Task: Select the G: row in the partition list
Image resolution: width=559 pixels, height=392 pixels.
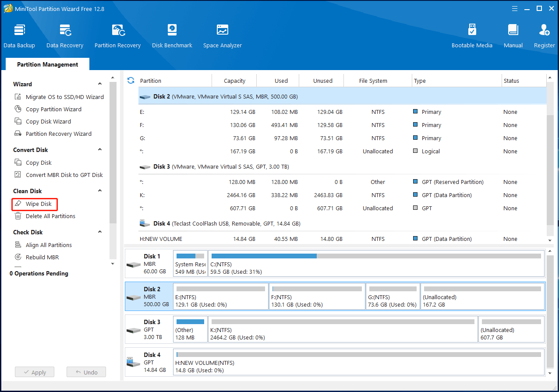Action: tap(342, 138)
